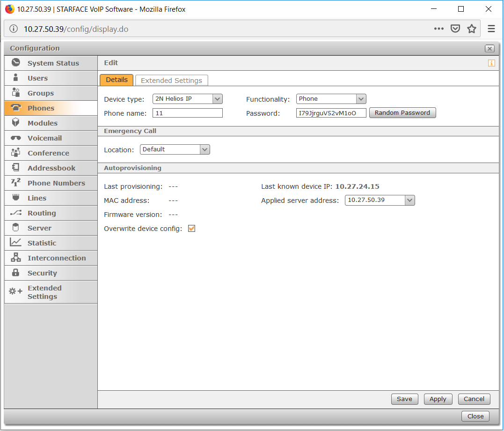Click the Interconnection network icon

click(x=16, y=258)
